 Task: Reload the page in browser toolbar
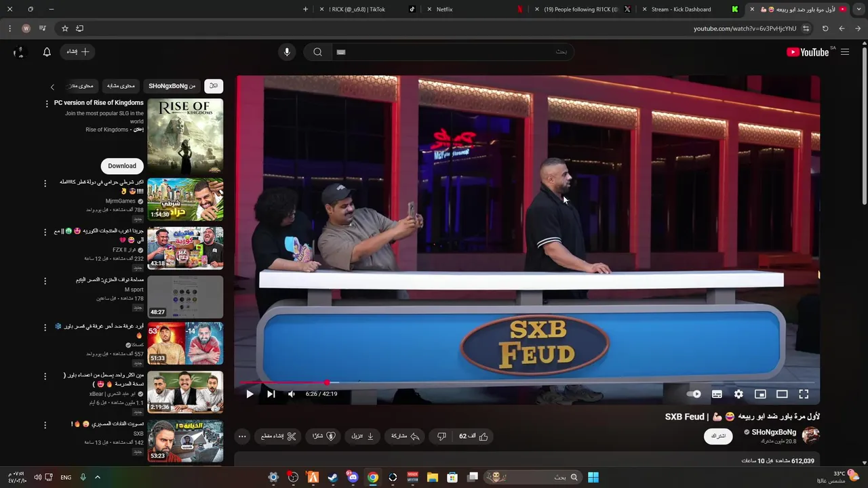coord(825,28)
